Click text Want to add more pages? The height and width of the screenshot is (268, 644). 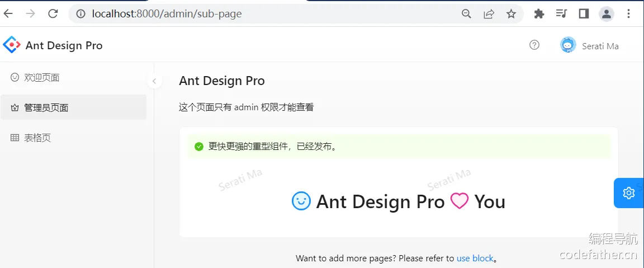click(x=346, y=258)
